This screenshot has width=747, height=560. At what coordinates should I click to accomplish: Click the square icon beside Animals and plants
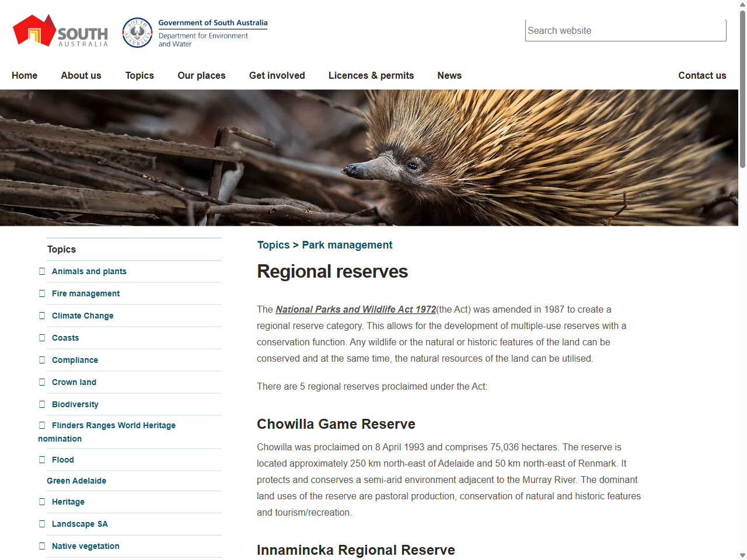[x=41, y=271]
